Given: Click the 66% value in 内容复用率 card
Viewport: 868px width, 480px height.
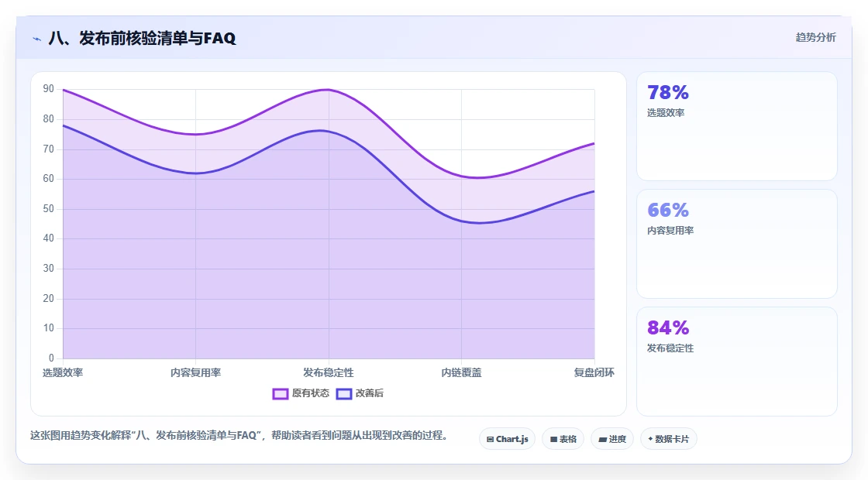Looking at the screenshot, I should pos(667,210).
